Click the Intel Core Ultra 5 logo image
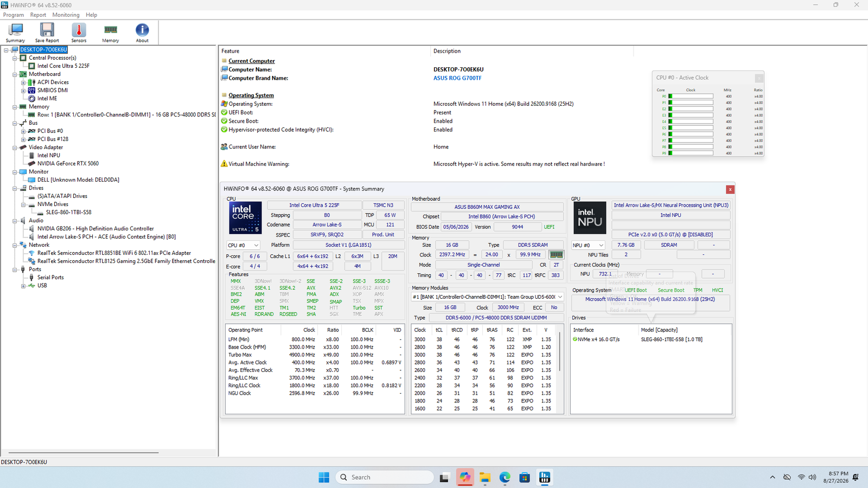868x488 pixels. pos(245,218)
